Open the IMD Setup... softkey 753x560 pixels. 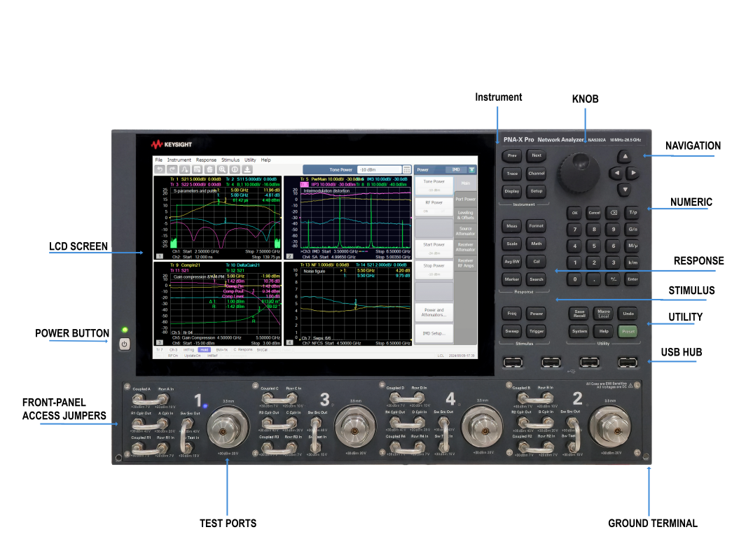click(434, 333)
